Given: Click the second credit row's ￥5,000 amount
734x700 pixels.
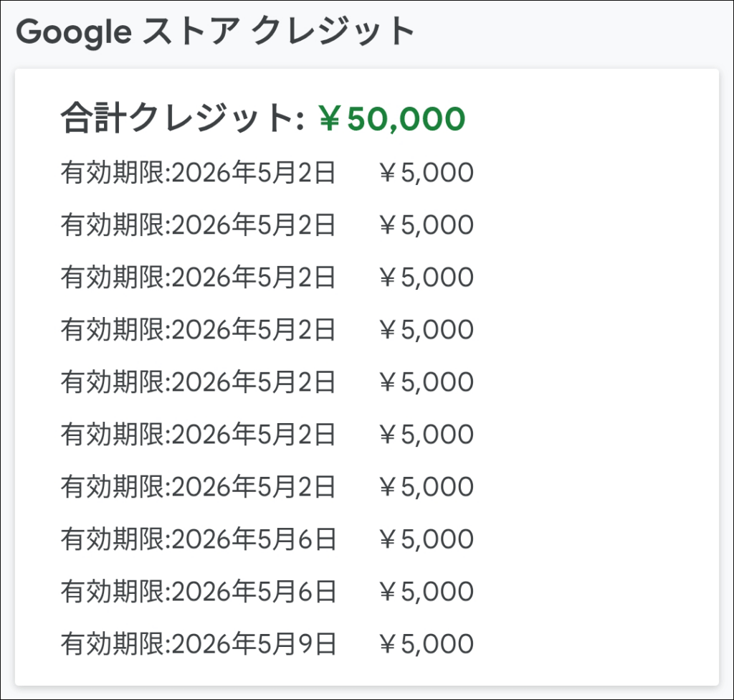Looking at the screenshot, I should 426,225.
